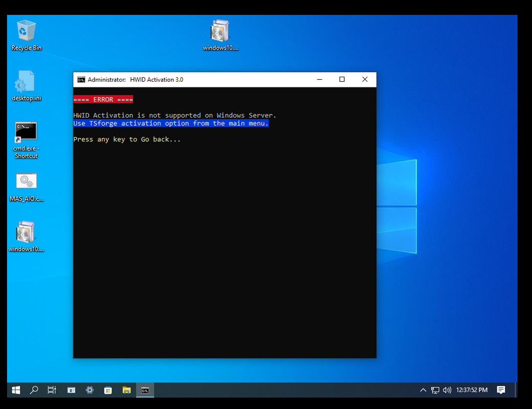
Task: Show hidden system tray icons
Action: coord(423,390)
